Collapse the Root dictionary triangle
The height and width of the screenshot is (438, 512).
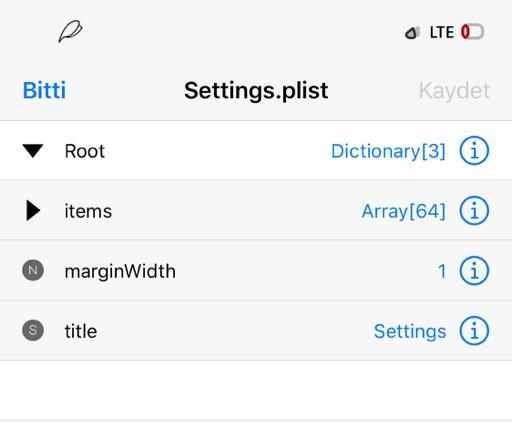[x=33, y=151]
